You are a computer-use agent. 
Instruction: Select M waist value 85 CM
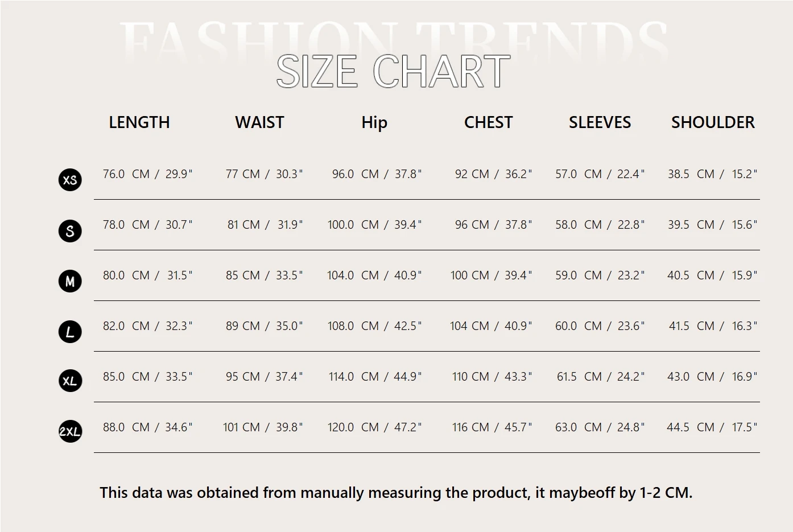click(x=243, y=275)
